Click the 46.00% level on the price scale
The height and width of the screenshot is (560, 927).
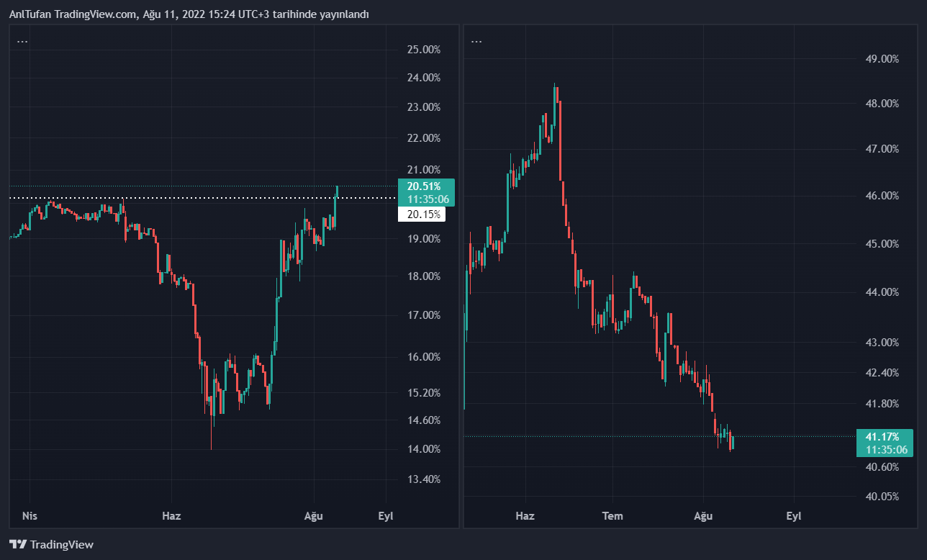coord(882,196)
